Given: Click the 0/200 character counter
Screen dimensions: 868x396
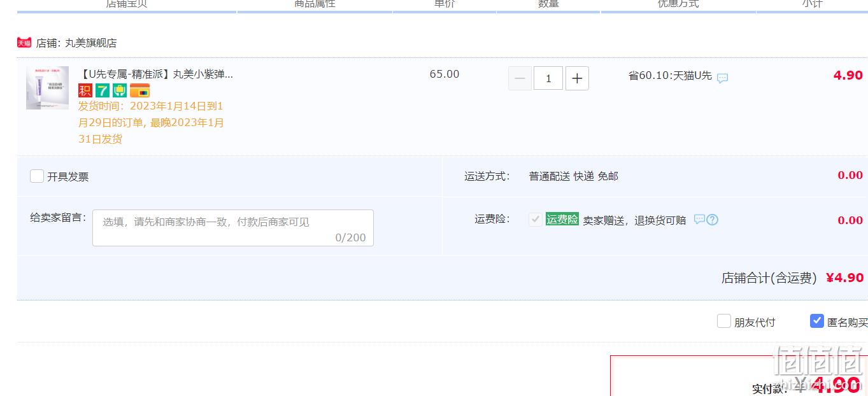Looking at the screenshot, I should tap(351, 237).
